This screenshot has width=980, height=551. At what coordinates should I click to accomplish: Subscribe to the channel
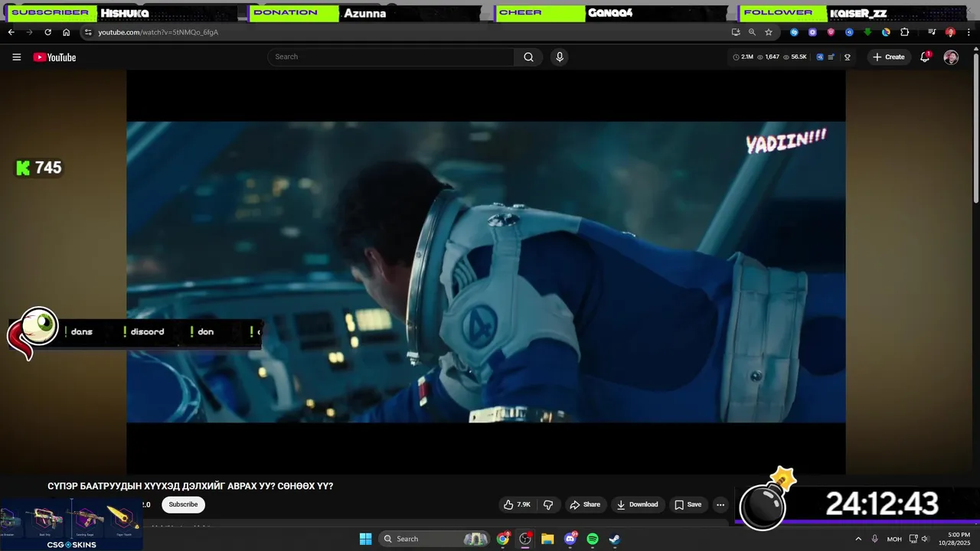[183, 504]
